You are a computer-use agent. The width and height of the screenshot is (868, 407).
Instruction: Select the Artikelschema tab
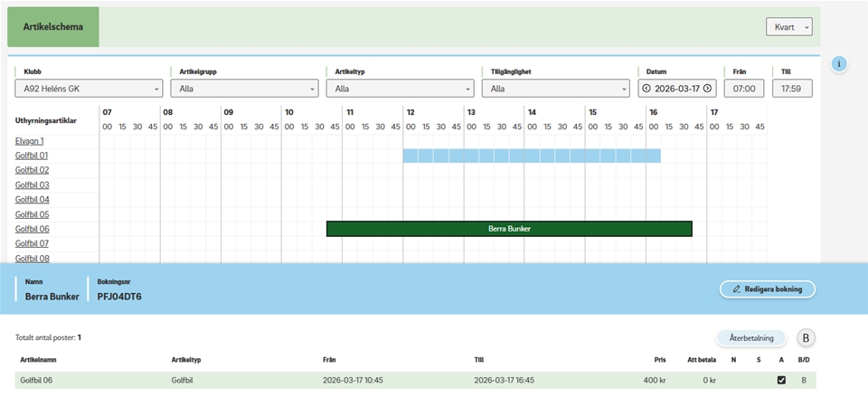click(53, 27)
